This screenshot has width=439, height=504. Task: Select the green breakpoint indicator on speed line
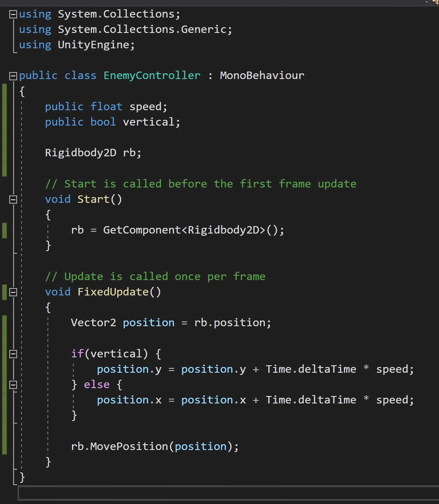(4, 107)
